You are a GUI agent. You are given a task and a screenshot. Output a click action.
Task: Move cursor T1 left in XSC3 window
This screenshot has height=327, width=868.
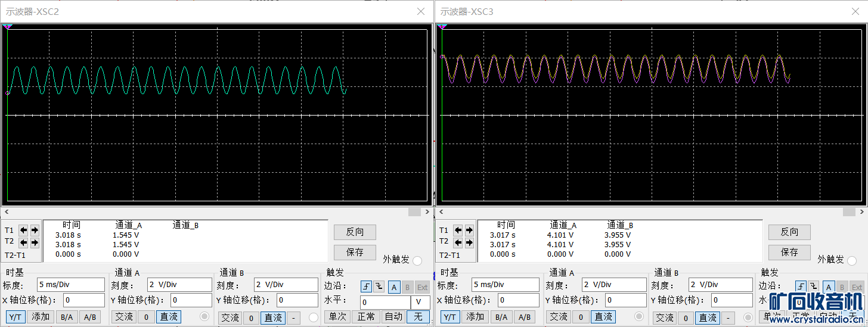click(458, 230)
